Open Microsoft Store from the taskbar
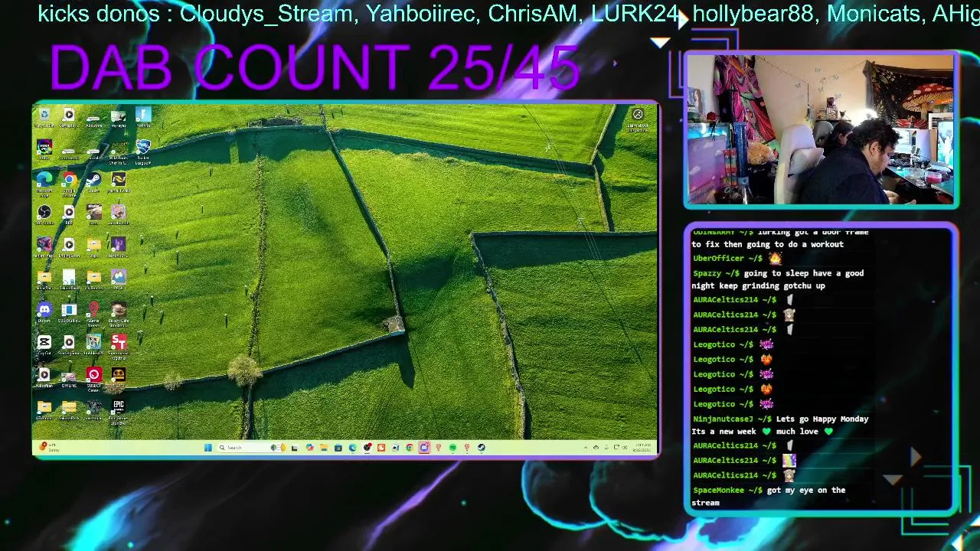This screenshot has width=980, height=551. [x=338, y=448]
